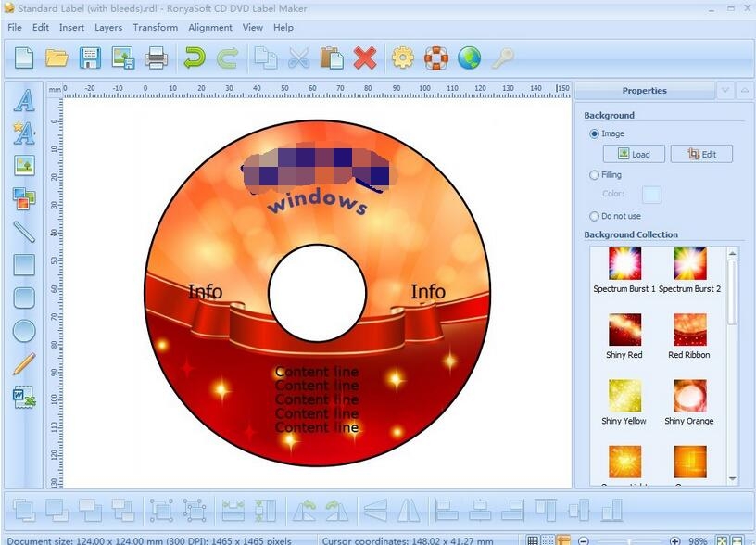Click the registration key icon

(502, 59)
